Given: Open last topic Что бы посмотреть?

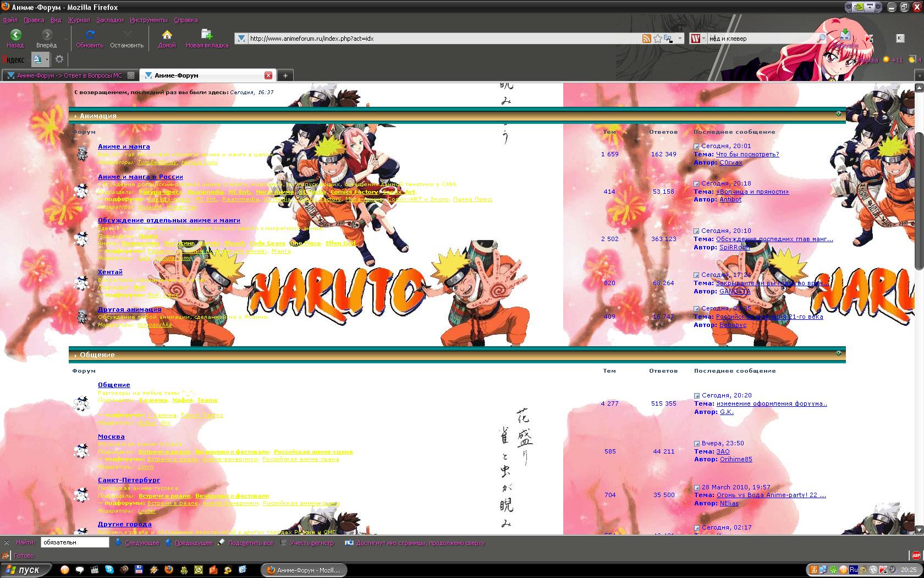Looking at the screenshot, I should coord(747,154).
